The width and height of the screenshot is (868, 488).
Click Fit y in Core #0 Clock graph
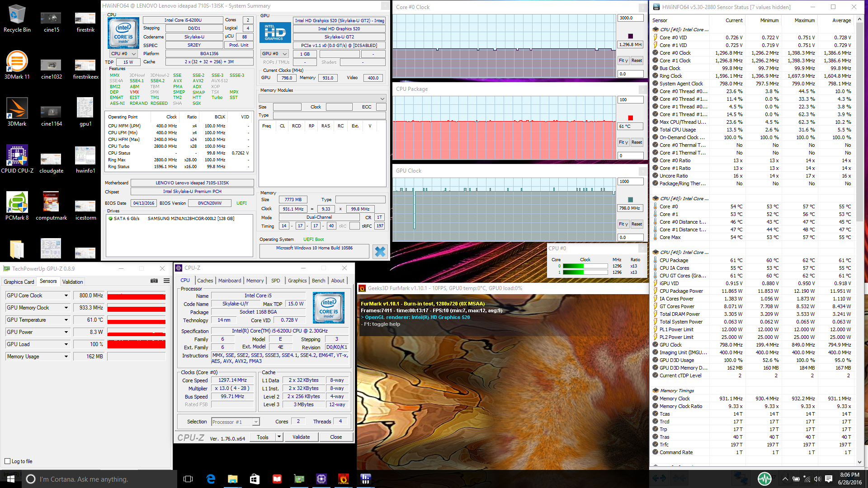tap(623, 61)
